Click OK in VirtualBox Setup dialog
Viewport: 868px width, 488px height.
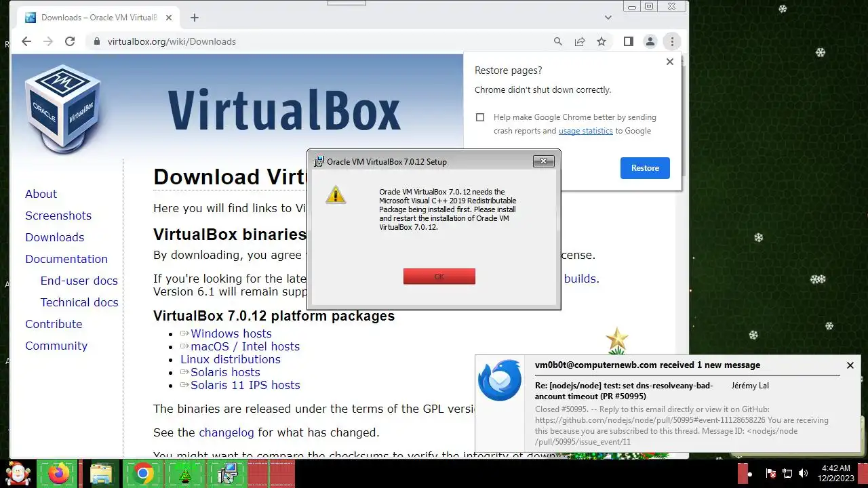click(439, 277)
